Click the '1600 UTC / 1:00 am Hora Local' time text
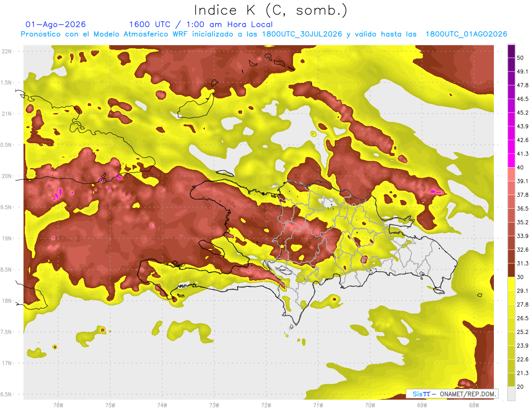 201,24
